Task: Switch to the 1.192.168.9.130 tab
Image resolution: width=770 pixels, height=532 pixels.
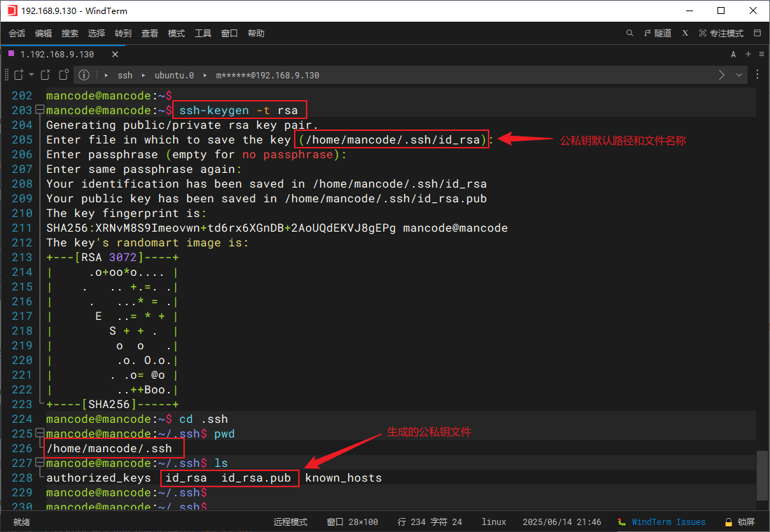Action: pyautogui.click(x=56, y=54)
